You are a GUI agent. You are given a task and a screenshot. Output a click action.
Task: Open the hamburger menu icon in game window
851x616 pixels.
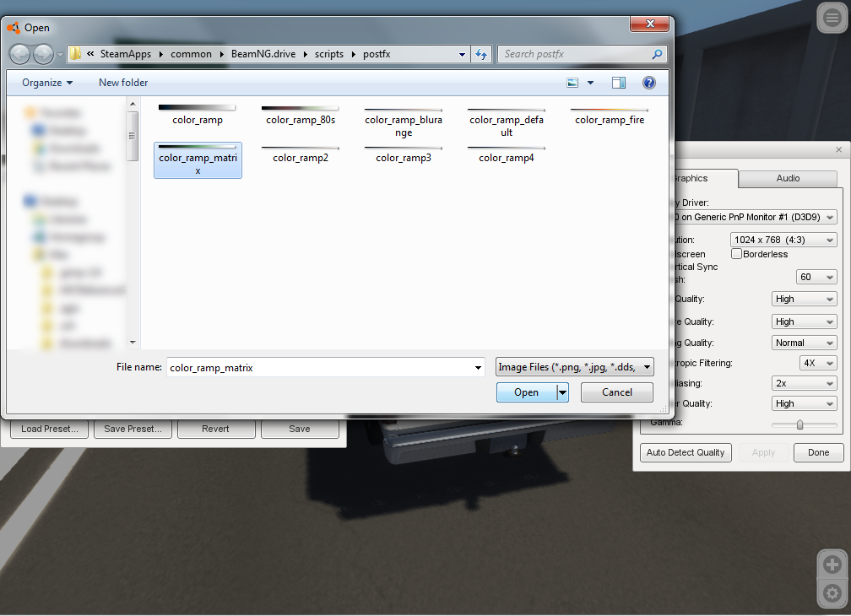[832, 18]
